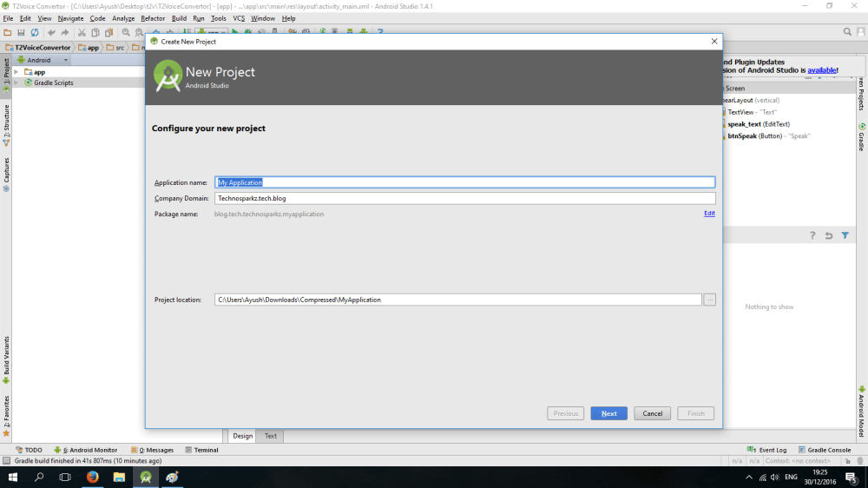Expand the app module tree node
The width and height of the screenshot is (868, 488).
pyautogui.click(x=16, y=72)
